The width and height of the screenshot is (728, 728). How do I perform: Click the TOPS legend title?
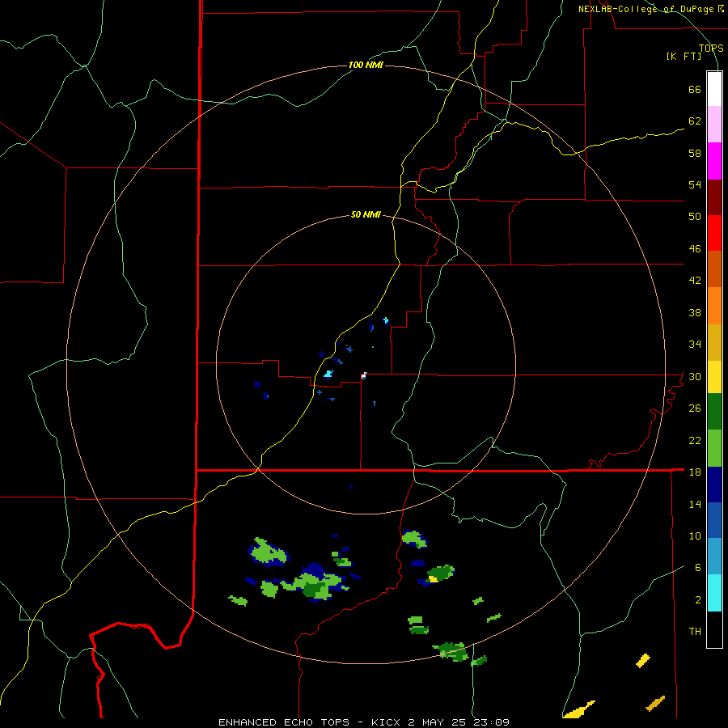pos(711,48)
